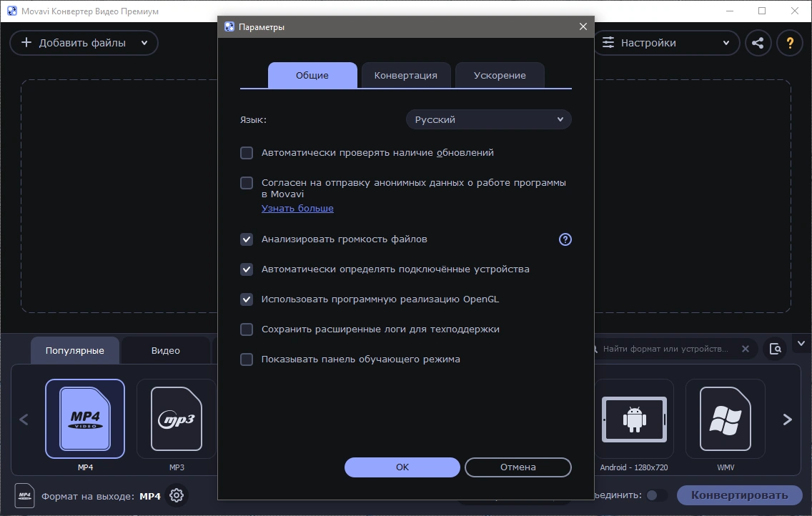Screen dimensions: 812x516
Task: Switch to the Ускорение tab
Action: [500, 76]
